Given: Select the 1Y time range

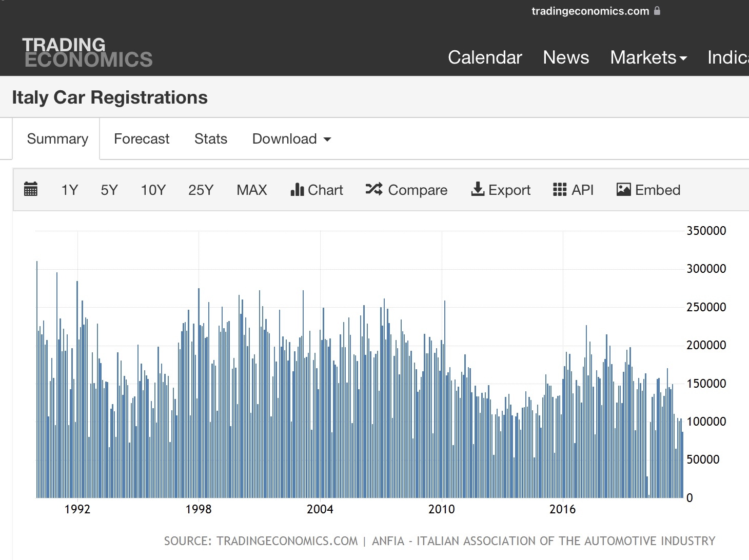Looking at the screenshot, I should pyautogui.click(x=69, y=190).
